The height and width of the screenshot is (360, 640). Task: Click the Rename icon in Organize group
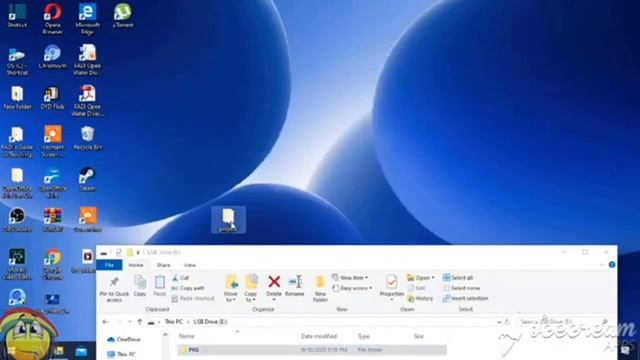tap(295, 282)
